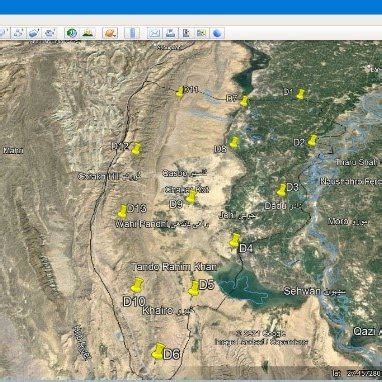Viewport: 382px width, 382px height.
Task: Click the Record a Tour icon
Action: tap(50, 33)
